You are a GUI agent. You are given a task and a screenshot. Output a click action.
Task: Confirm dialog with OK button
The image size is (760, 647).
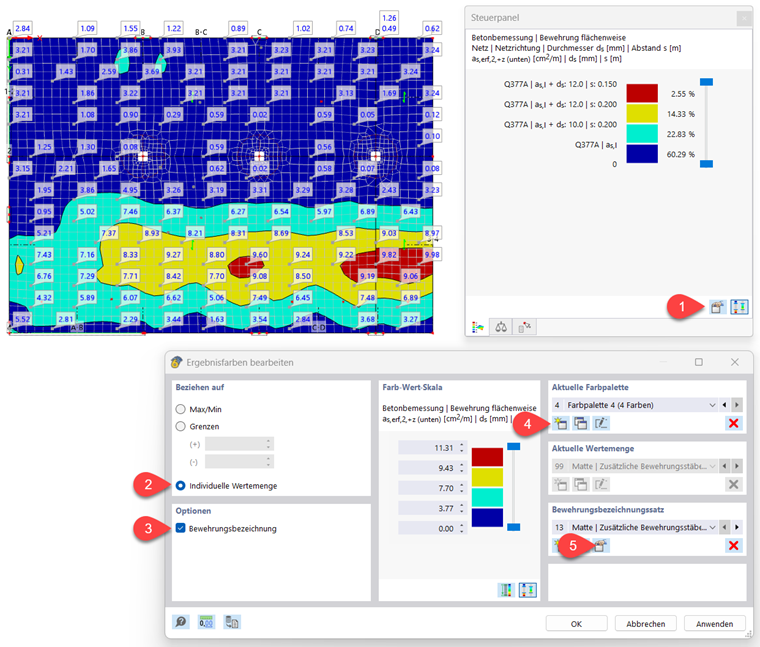576,624
